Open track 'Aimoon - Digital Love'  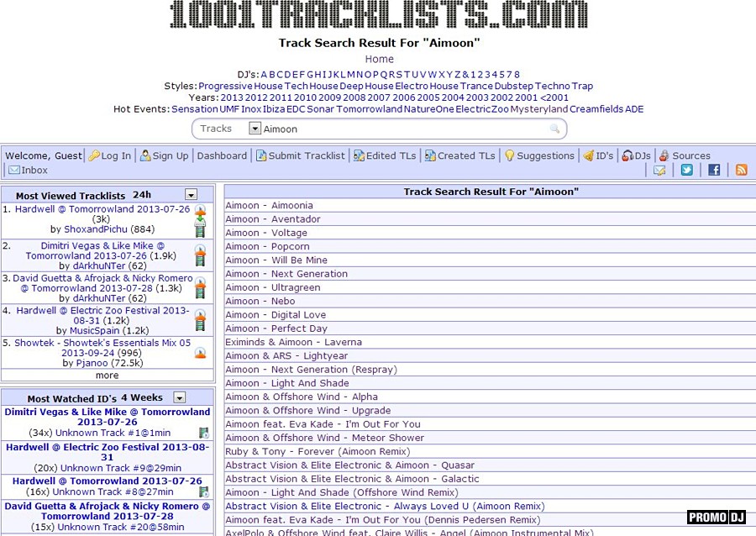pyautogui.click(x=276, y=315)
